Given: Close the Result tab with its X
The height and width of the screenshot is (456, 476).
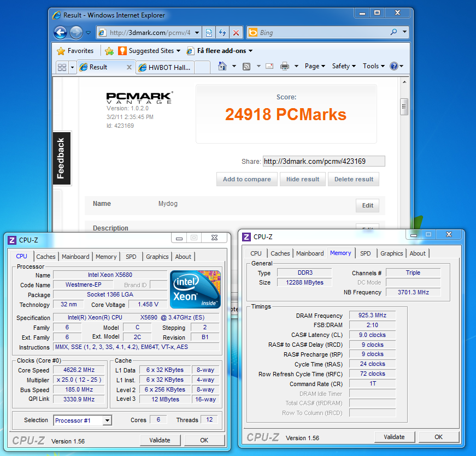Looking at the screenshot, I should tap(129, 67).
